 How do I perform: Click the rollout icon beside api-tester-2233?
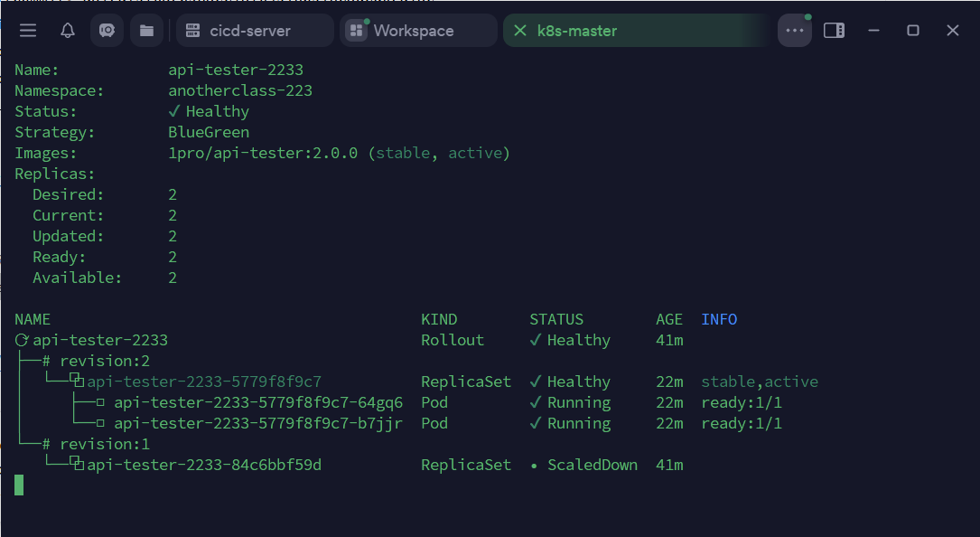click(x=22, y=341)
